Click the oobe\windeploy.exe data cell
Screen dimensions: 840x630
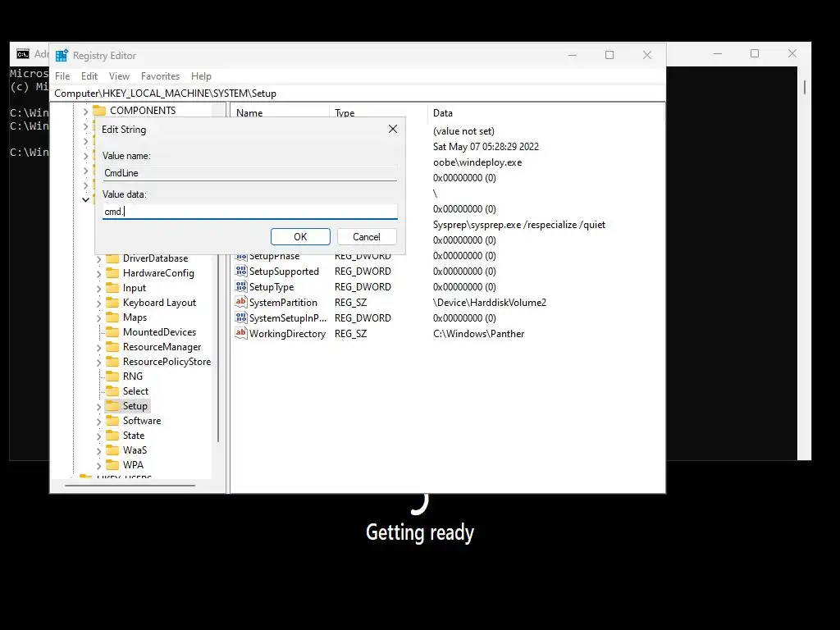tap(477, 162)
